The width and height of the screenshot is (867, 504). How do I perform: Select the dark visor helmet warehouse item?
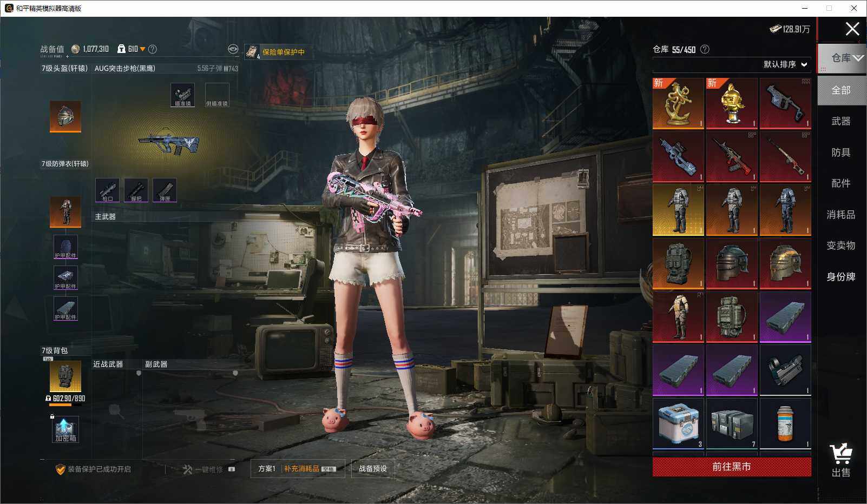coord(732,263)
